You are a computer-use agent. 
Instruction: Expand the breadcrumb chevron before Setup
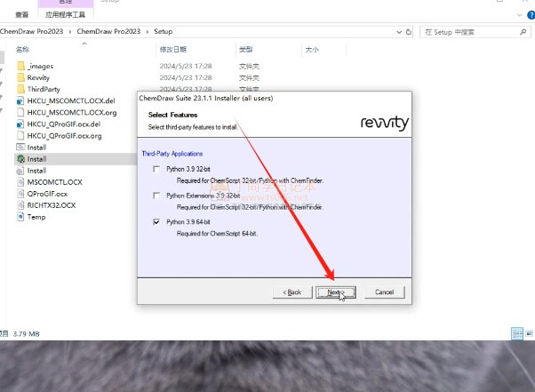click(x=148, y=32)
